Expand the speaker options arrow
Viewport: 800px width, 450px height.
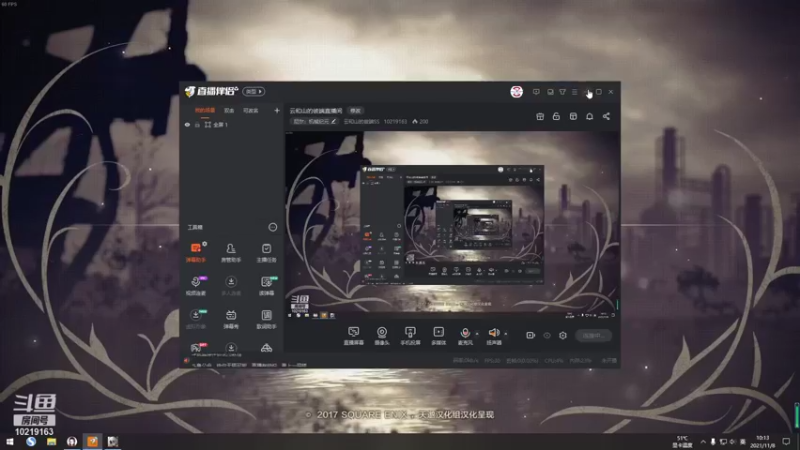(506, 334)
